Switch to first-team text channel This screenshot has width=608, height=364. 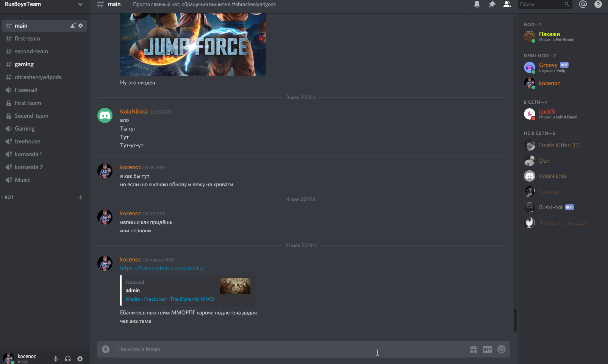point(44,39)
